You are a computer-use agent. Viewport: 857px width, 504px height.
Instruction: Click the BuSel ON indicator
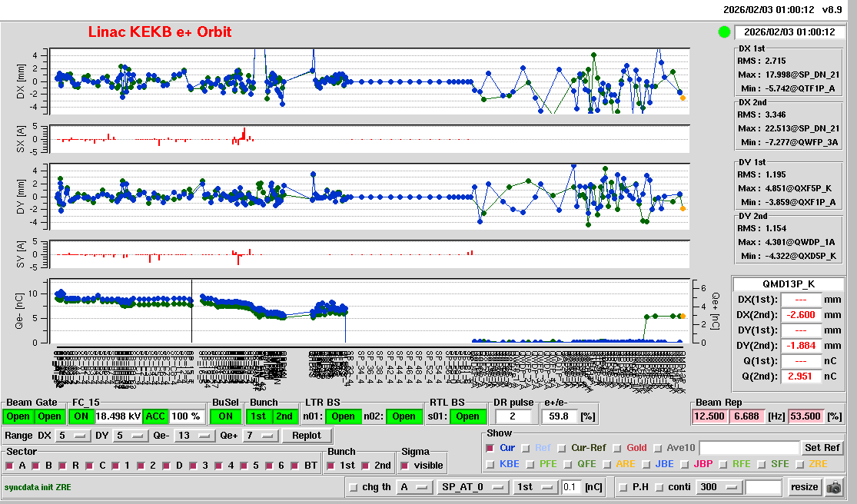tap(225, 416)
